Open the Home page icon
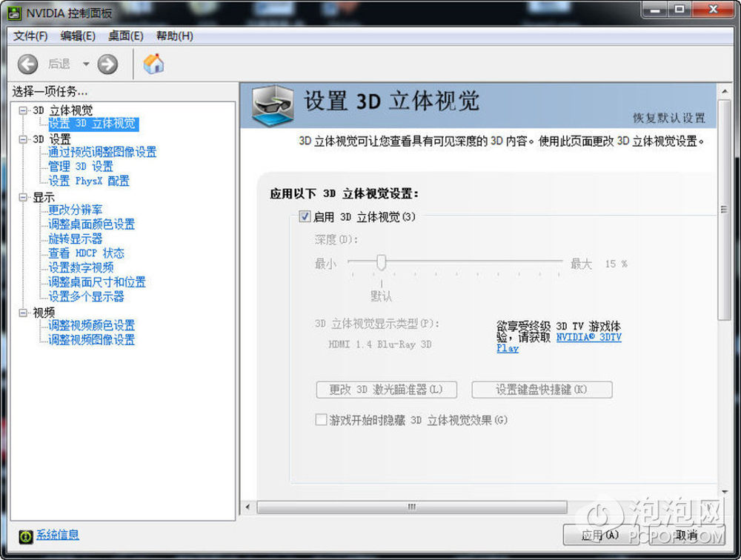Screen dimensions: 741x560 point(153,63)
